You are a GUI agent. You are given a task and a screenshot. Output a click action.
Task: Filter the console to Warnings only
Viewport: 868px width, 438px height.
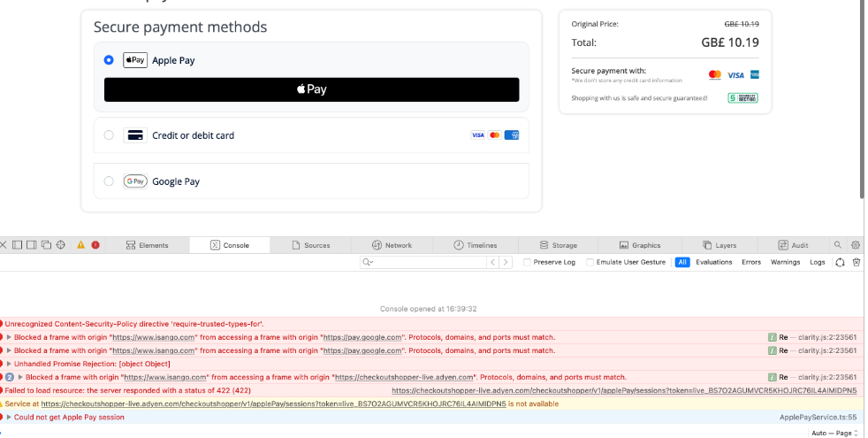785,262
